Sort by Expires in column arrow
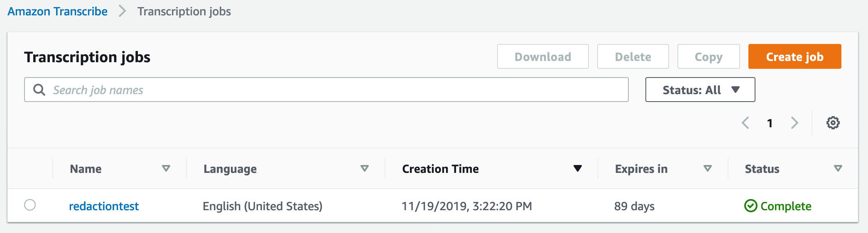 [708, 168]
